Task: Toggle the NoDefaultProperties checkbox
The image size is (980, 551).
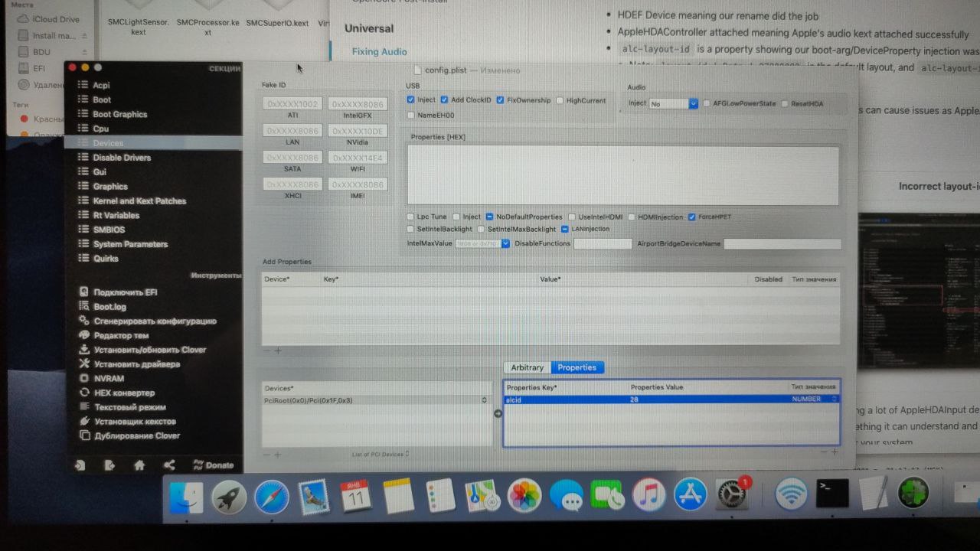Action: coord(489,217)
